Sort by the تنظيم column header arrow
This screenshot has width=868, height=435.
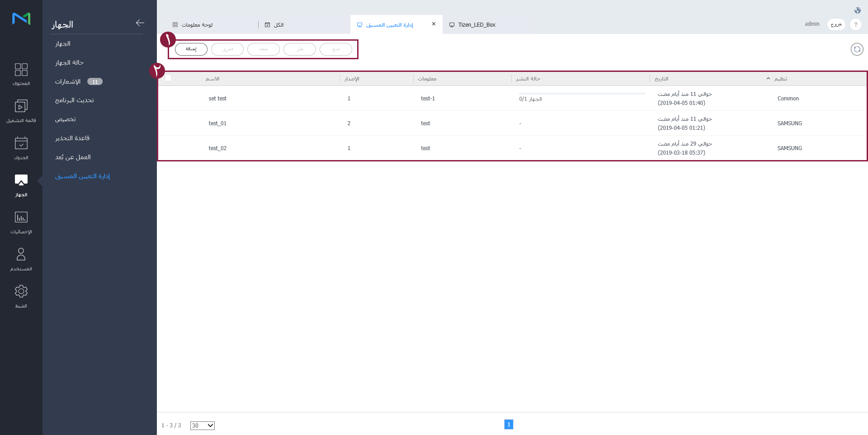(768, 79)
